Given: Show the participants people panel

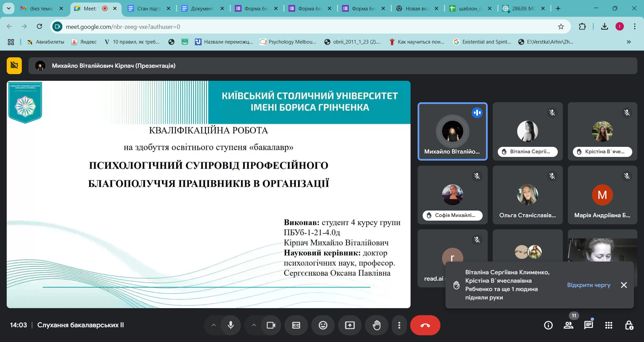Looking at the screenshot, I should tap(569, 325).
